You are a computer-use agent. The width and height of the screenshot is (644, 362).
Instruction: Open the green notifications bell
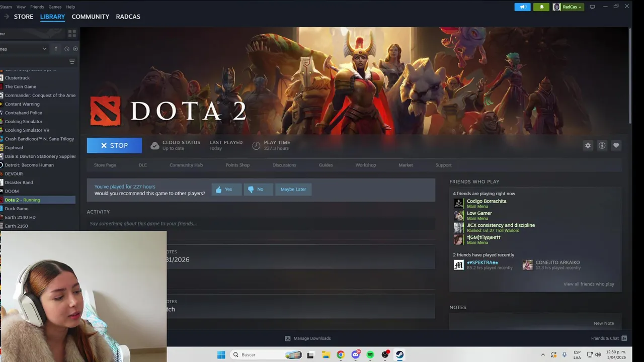(x=541, y=7)
